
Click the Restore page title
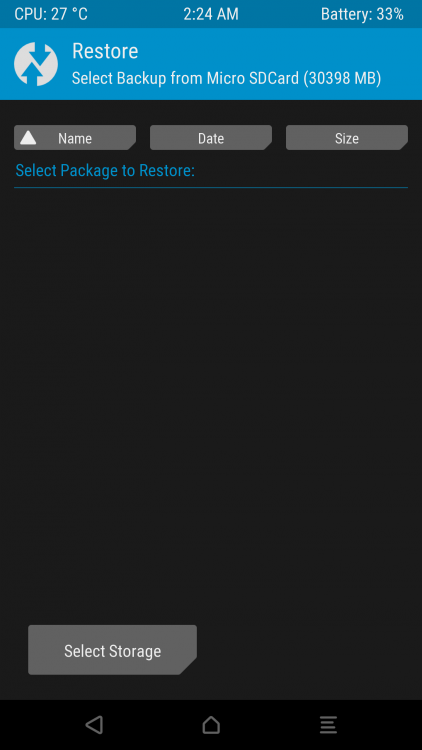point(105,51)
